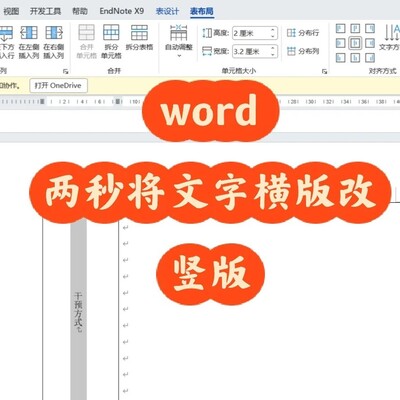This screenshot has width=400, height=400.
Task: Align cell text bottom left
Action: (340, 58)
